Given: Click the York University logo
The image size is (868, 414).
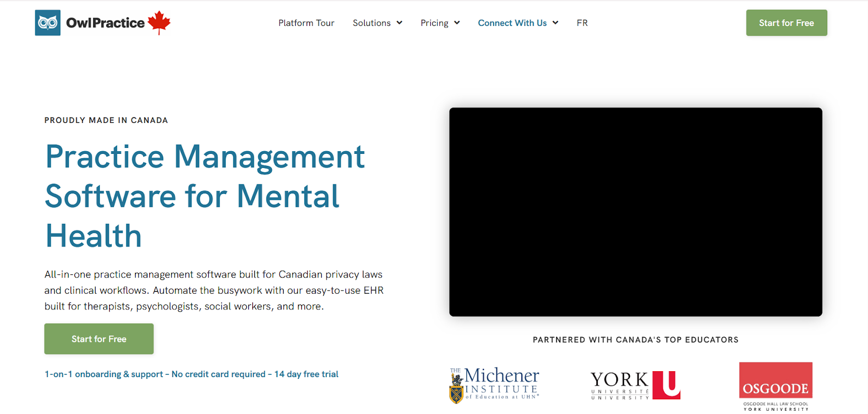Looking at the screenshot, I should pos(635,385).
